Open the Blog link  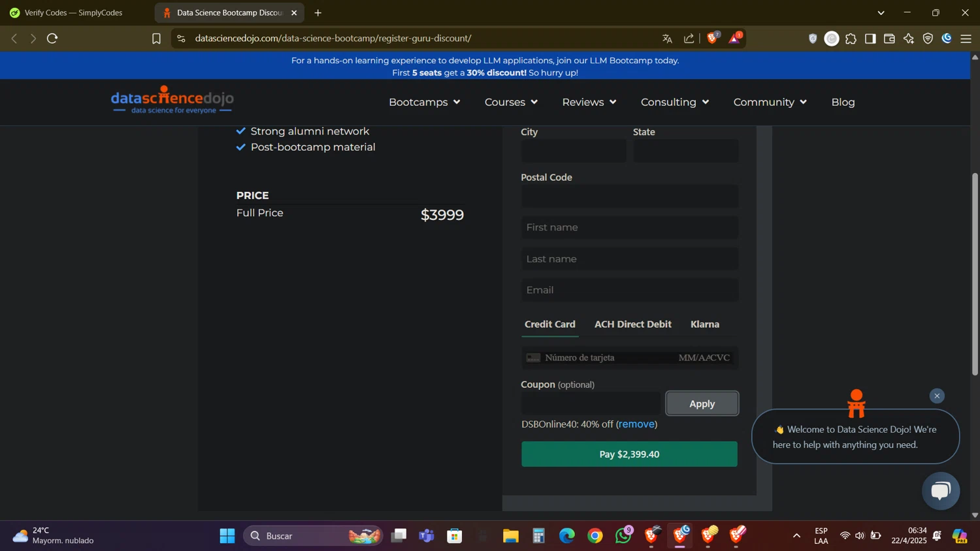(843, 102)
